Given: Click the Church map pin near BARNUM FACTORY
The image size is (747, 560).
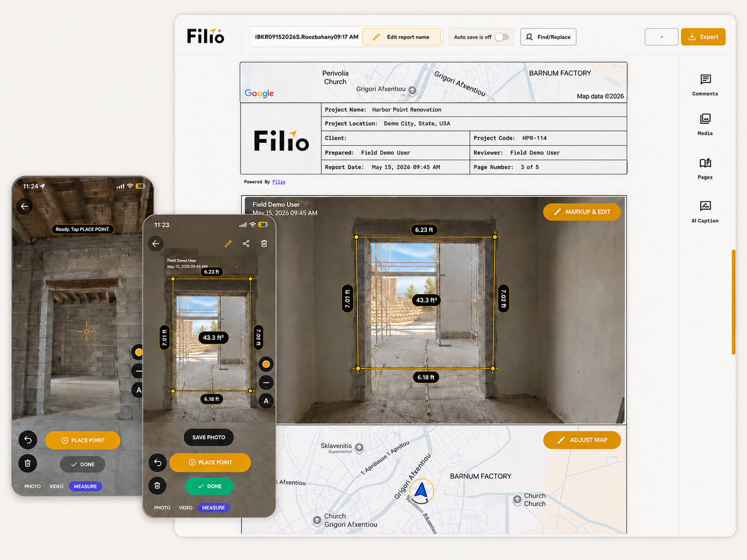Looking at the screenshot, I should pyautogui.click(x=517, y=499).
